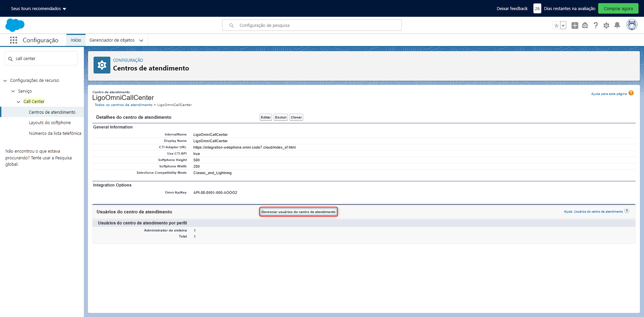Click the Salesforce cloud logo
Image resolution: width=644 pixels, height=317 pixels.
click(15, 25)
